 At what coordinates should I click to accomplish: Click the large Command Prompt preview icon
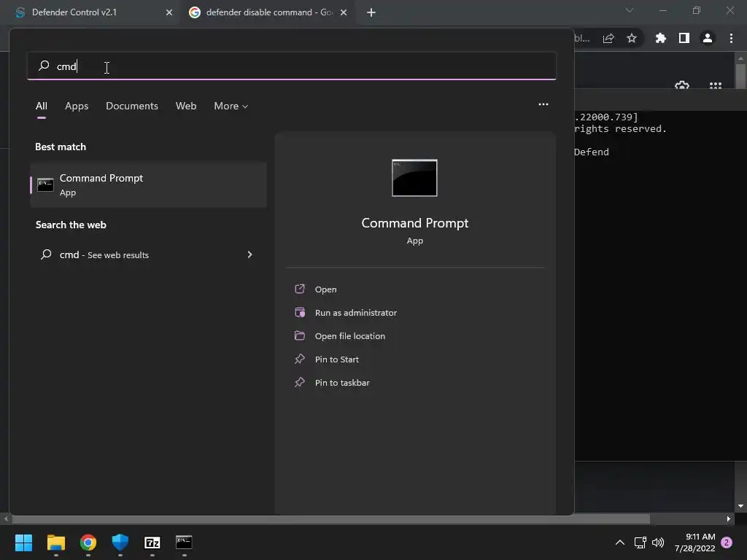tap(414, 178)
